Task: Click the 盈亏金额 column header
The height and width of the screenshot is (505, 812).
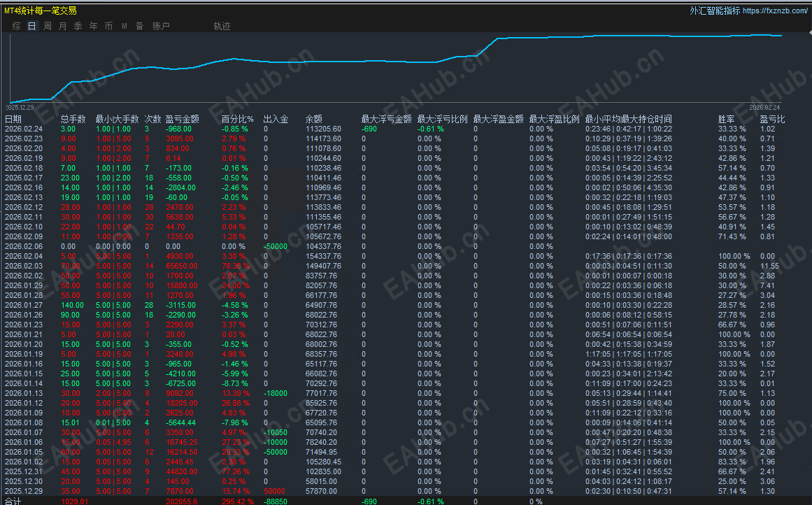Action: (x=183, y=119)
